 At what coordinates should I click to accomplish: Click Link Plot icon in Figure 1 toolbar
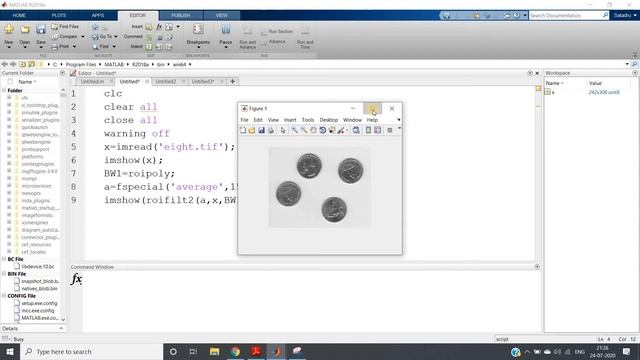[356, 130]
